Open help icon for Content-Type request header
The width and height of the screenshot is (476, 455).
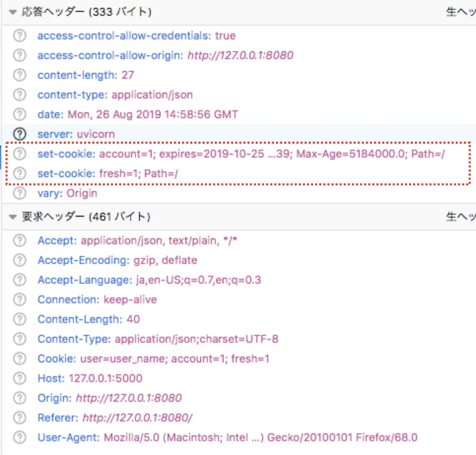(x=20, y=339)
